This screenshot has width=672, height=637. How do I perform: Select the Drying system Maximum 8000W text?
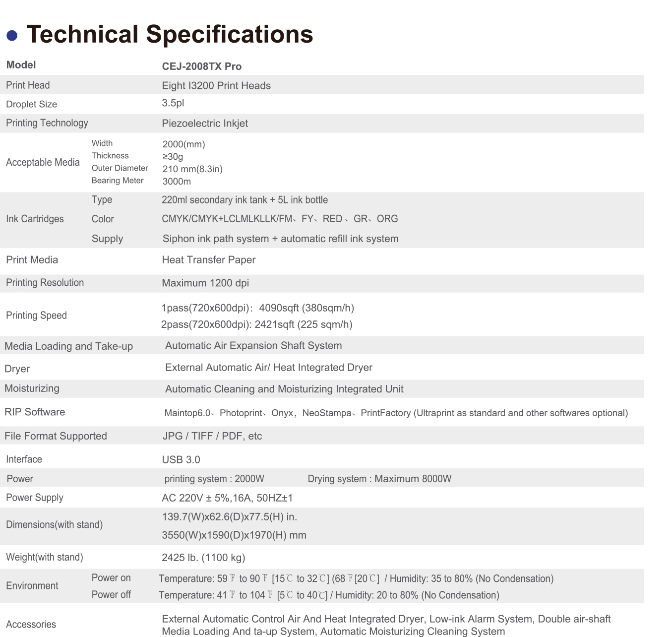379,479
